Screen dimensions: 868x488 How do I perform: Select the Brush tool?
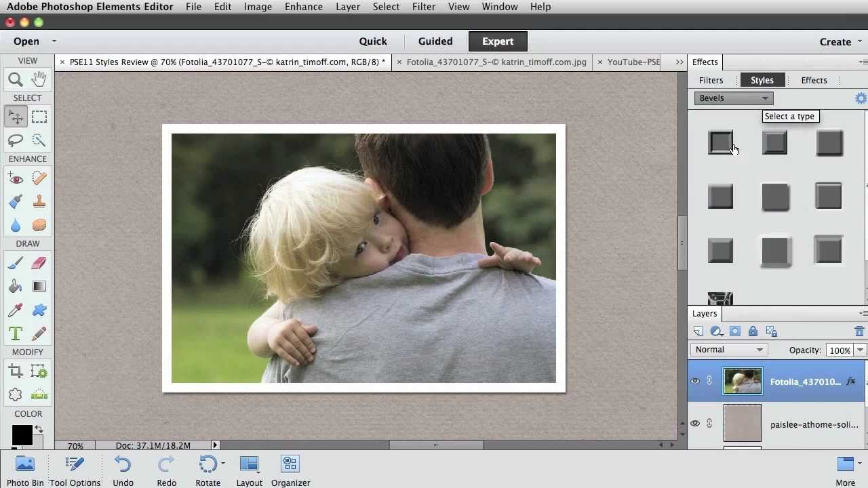(16, 264)
